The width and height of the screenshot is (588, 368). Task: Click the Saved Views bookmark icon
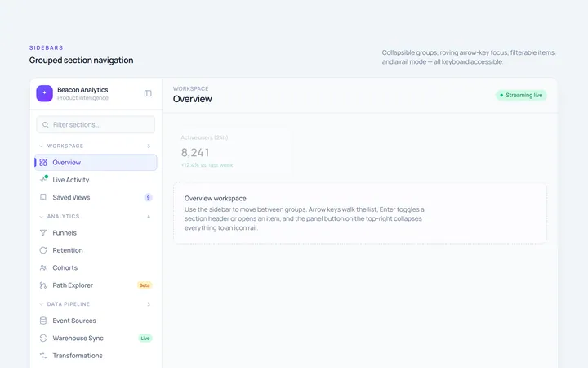[43, 197]
